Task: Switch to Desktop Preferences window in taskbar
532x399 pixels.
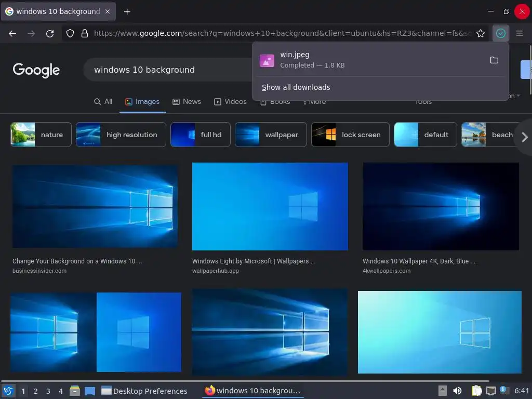Action: pyautogui.click(x=144, y=391)
